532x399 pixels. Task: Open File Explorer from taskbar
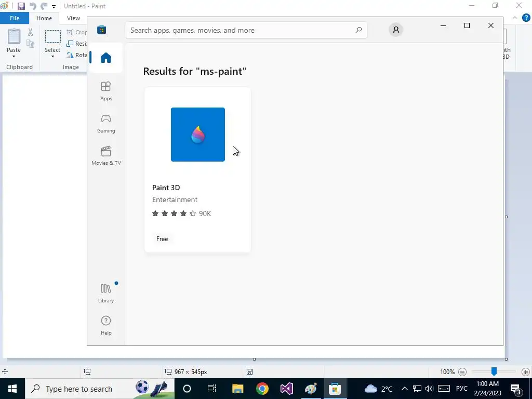(237, 389)
